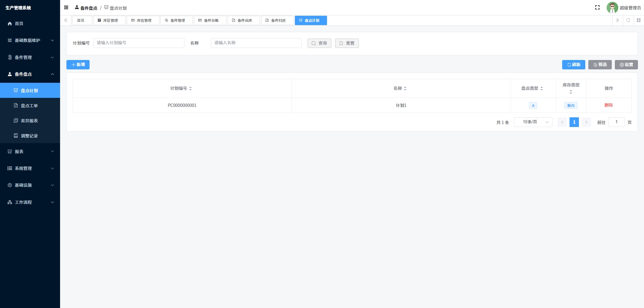Viewport: 644px width, 308px height.
Task: Open the 筛选 filter button
Action: click(600, 65)
